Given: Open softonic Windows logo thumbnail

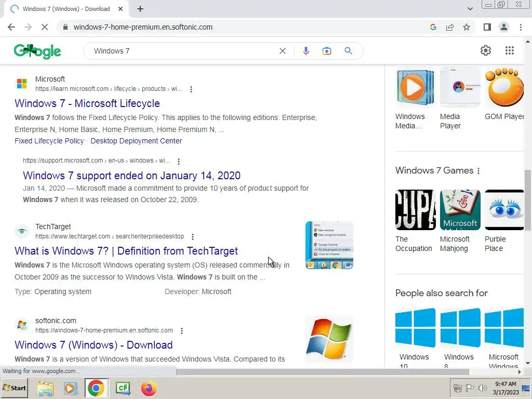Looking at the screenshot, I should [x=329, y=339].
